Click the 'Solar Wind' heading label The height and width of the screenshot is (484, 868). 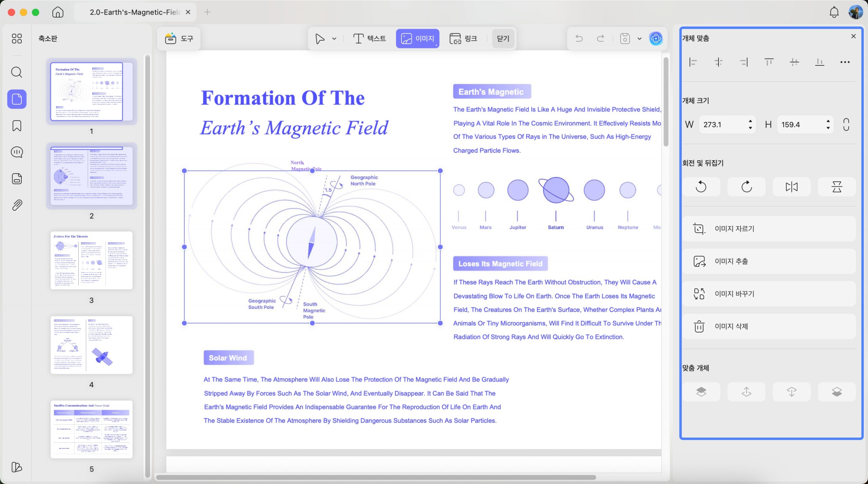click(x=228, y=358)
